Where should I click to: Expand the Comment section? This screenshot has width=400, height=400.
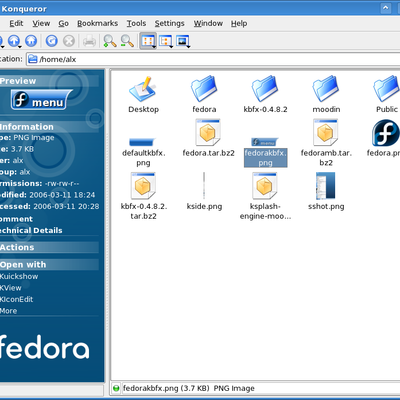pyautogui.click(x=16, y=219)
